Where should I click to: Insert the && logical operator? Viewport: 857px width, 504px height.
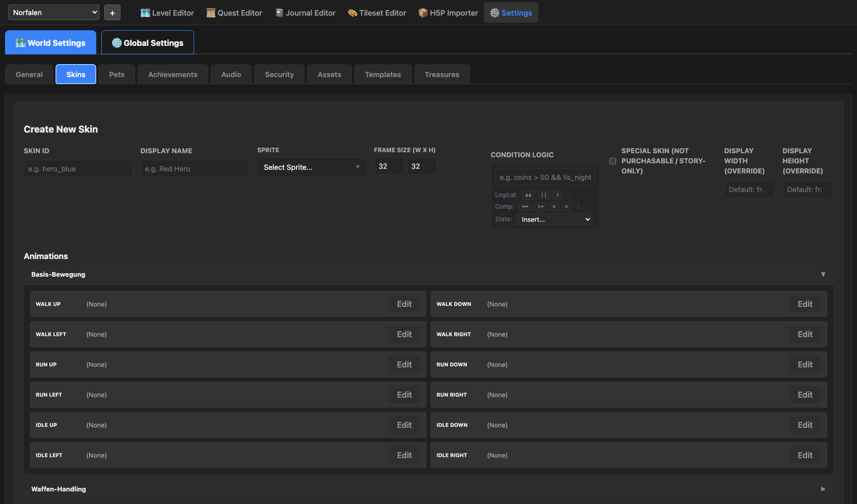[x=528, y=195]
